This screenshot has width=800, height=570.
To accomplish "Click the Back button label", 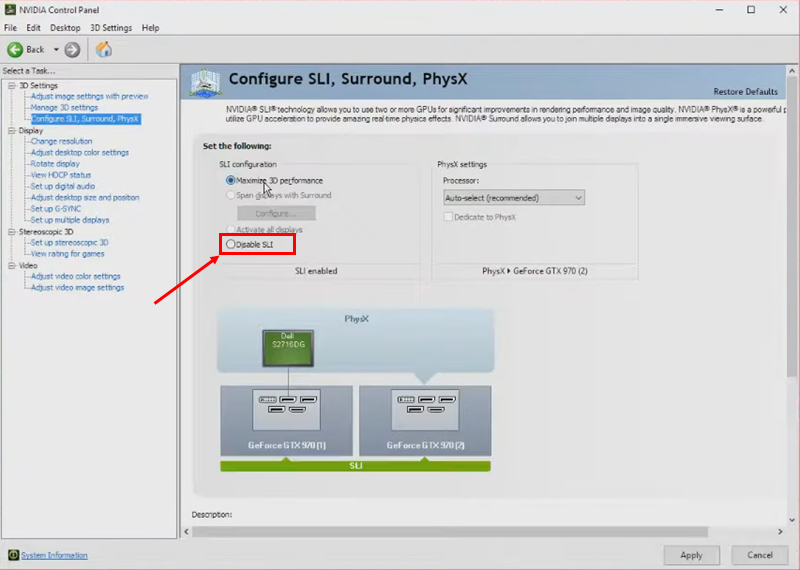I will [35, 49].
